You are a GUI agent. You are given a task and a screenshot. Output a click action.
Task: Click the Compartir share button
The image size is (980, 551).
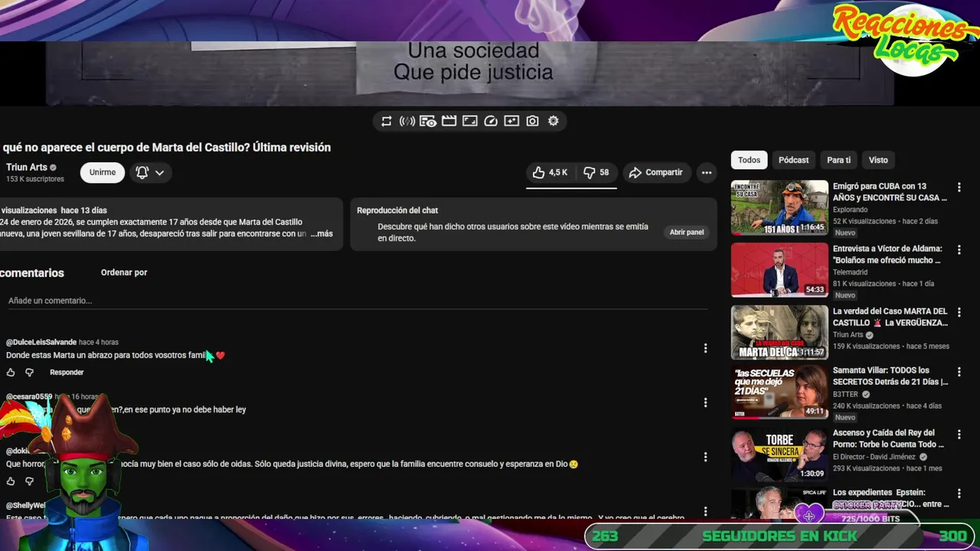656,173
